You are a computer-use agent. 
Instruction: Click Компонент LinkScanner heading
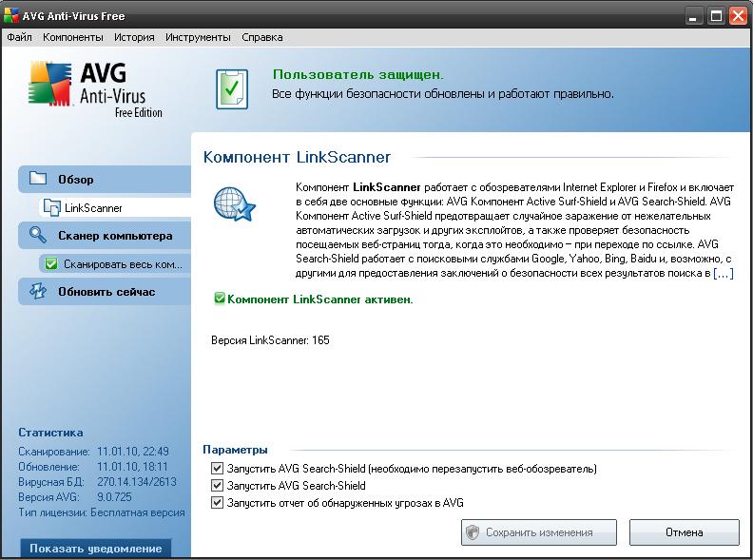pos(297,157)
